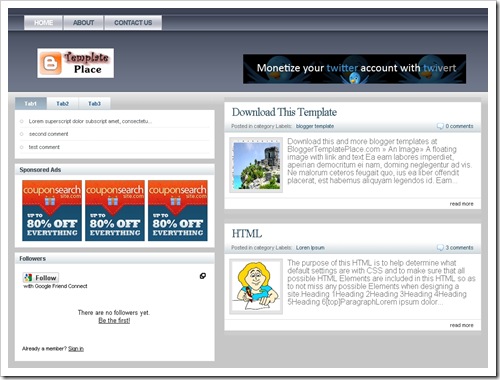500x380 pixels.
Task: Click the '3 comments' link
Action: click(x=459, y=248)
